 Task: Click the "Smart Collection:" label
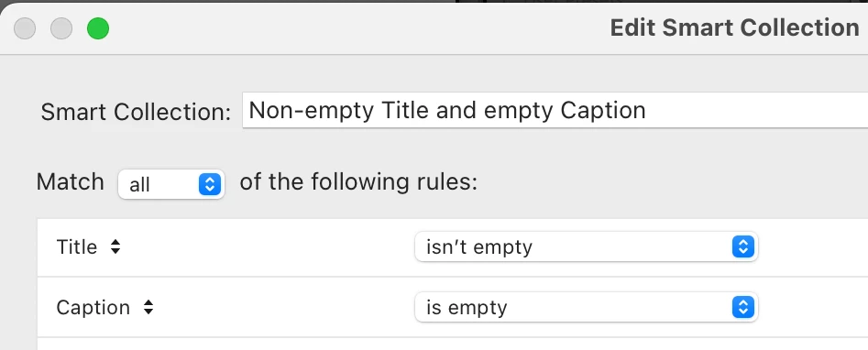(x=136, y=112)
